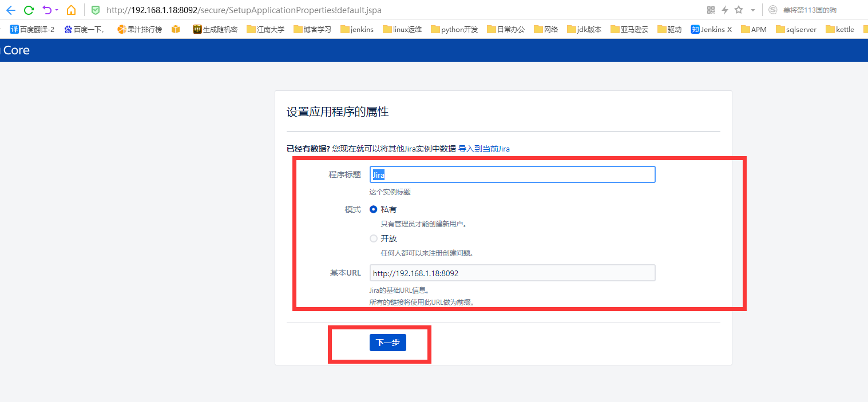This screenshot has width=868, height=402.
Task: Click the 导入到当前Jira link
Action: [x=484, y=149]
